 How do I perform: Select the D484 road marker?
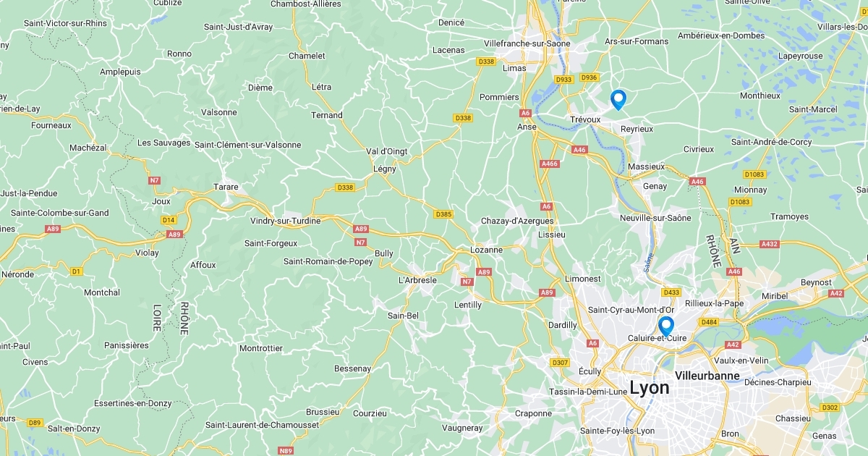pos(708,321)
